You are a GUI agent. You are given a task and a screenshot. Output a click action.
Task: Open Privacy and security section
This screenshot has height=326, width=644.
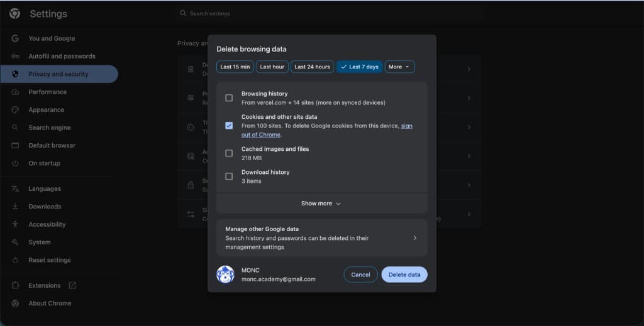click(x=59, y=74)
